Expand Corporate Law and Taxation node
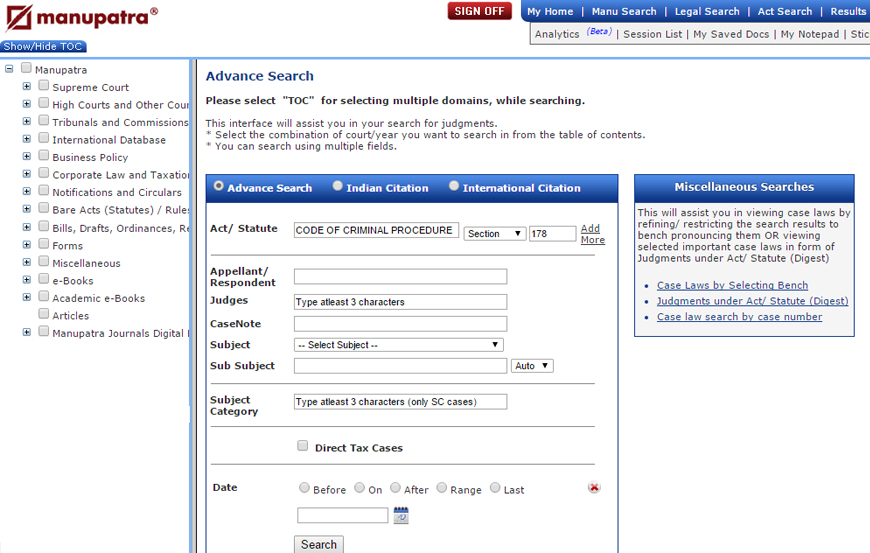 pos(27,174)
